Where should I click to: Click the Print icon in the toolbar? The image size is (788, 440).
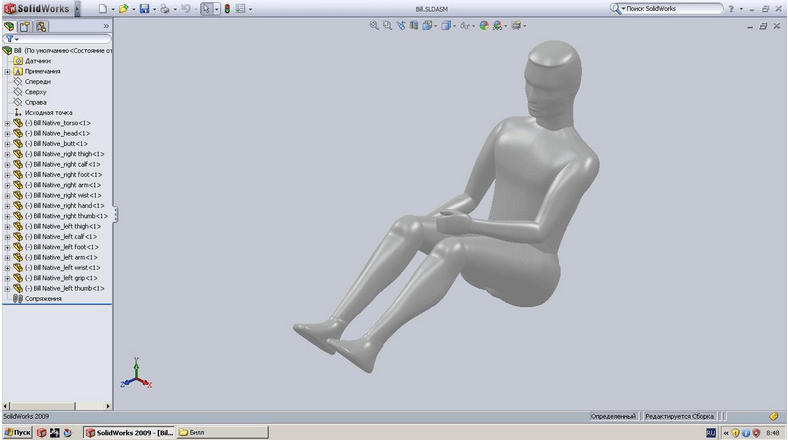pyautogui.click(x=165, y=8)
